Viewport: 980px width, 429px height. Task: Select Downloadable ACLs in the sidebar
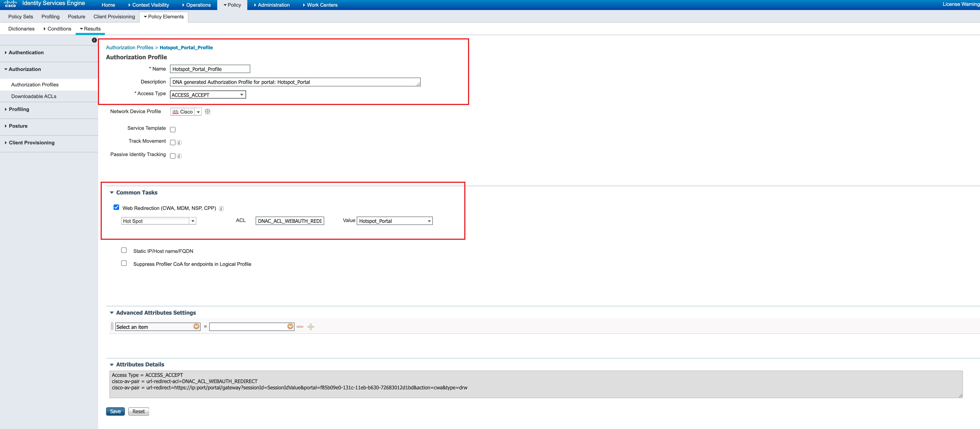tap(34, 97)
